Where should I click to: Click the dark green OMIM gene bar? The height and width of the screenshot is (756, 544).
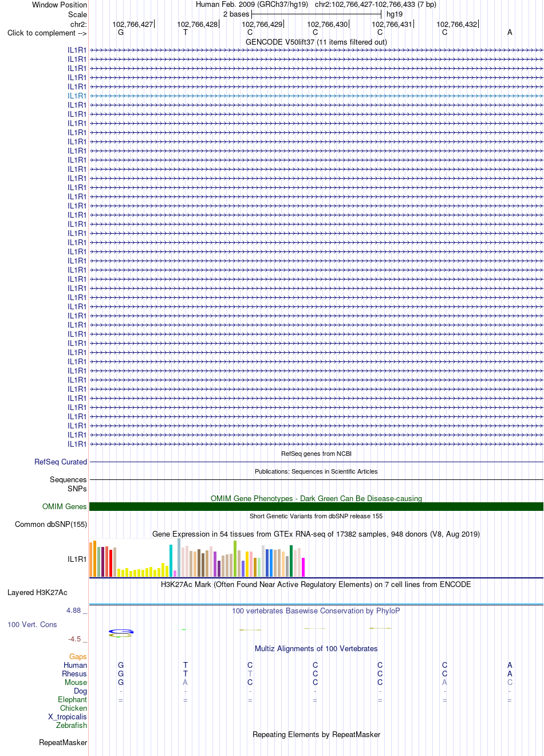pyautogui.click(x=316, y=506)
